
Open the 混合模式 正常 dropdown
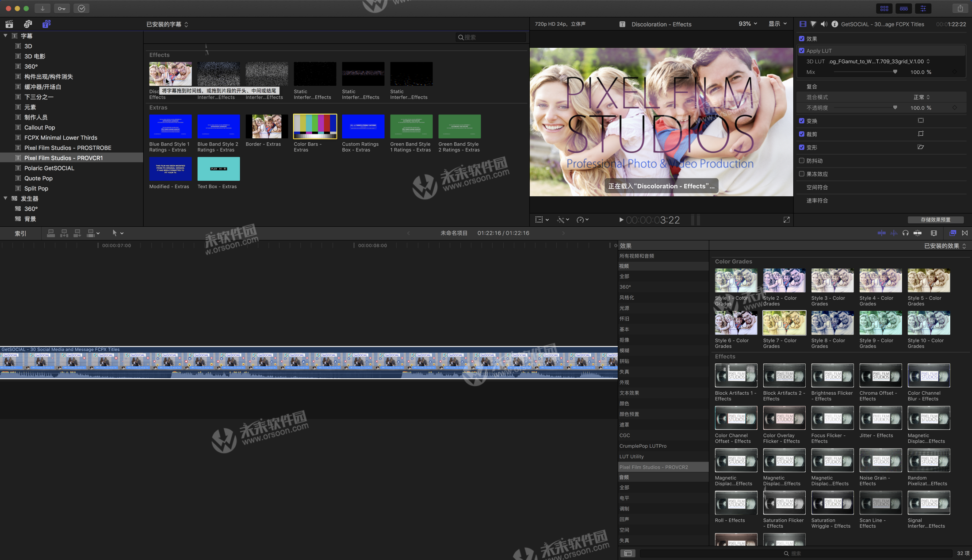922,97
